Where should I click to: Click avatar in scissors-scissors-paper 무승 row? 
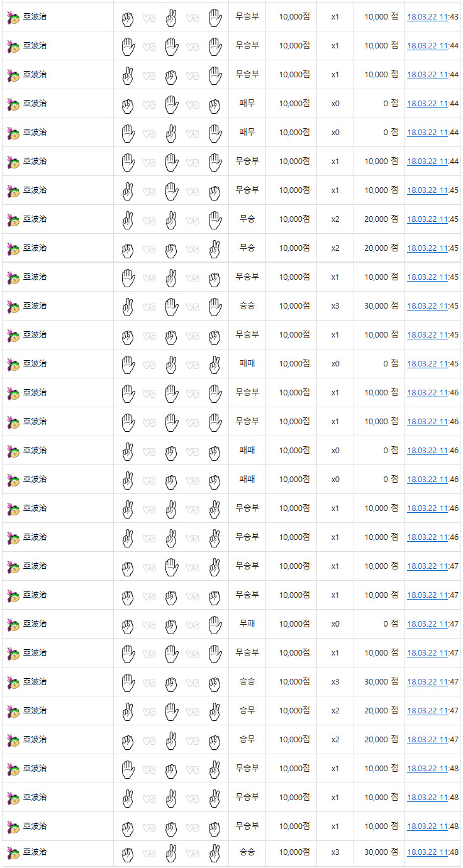(x=13, y=220)
